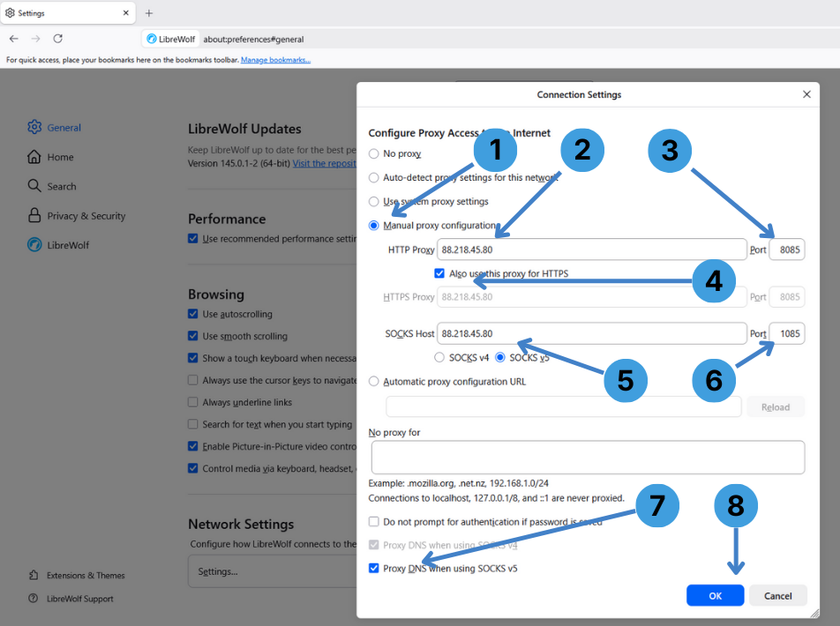The height and width of the screenshot is (626, 840).
Task: Click the browser forward arrow
Action: [x=35, y=39]
